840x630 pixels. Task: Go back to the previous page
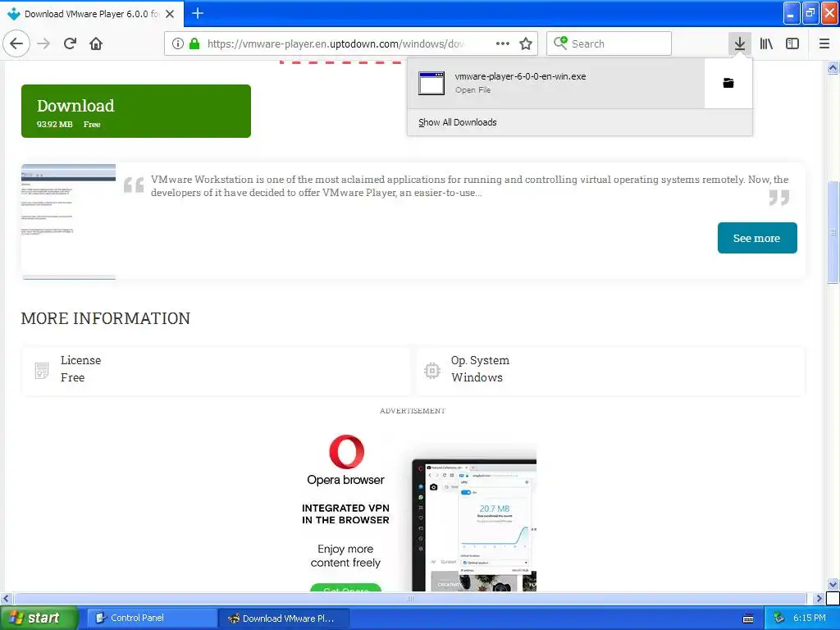coord(16,43)
